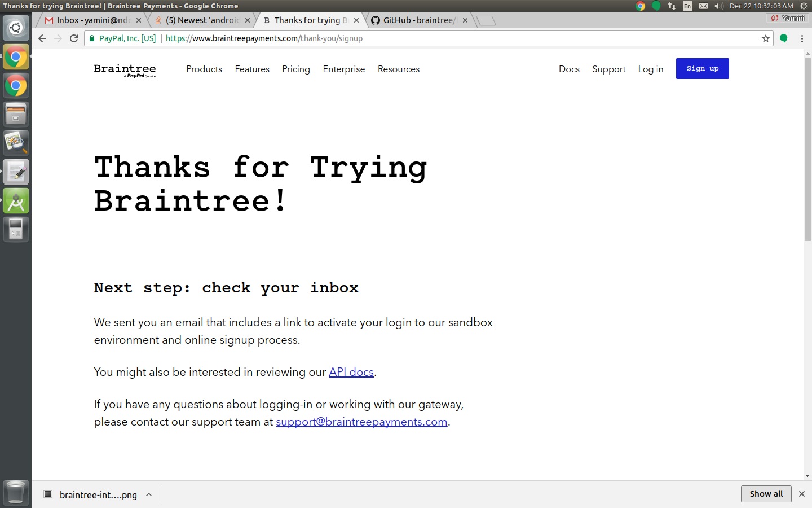Open first Chrome icon in launcher
The height and width of the screenshot is (508, 812).
16,56
